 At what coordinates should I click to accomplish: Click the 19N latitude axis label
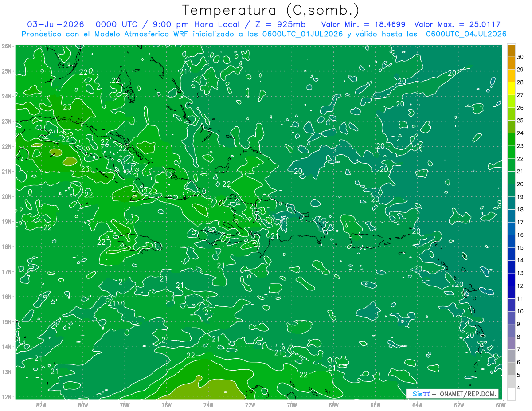point(6,221)
